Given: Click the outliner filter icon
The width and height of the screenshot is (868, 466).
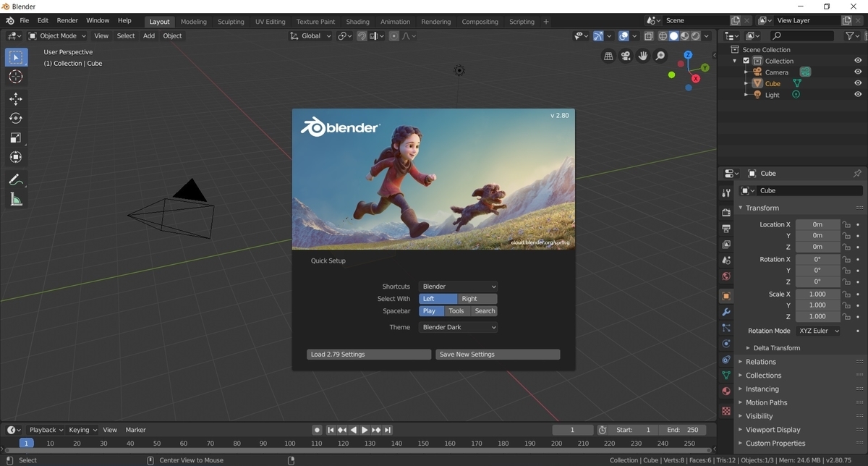Looking at the screenshot, I should [x=851, y=35].
